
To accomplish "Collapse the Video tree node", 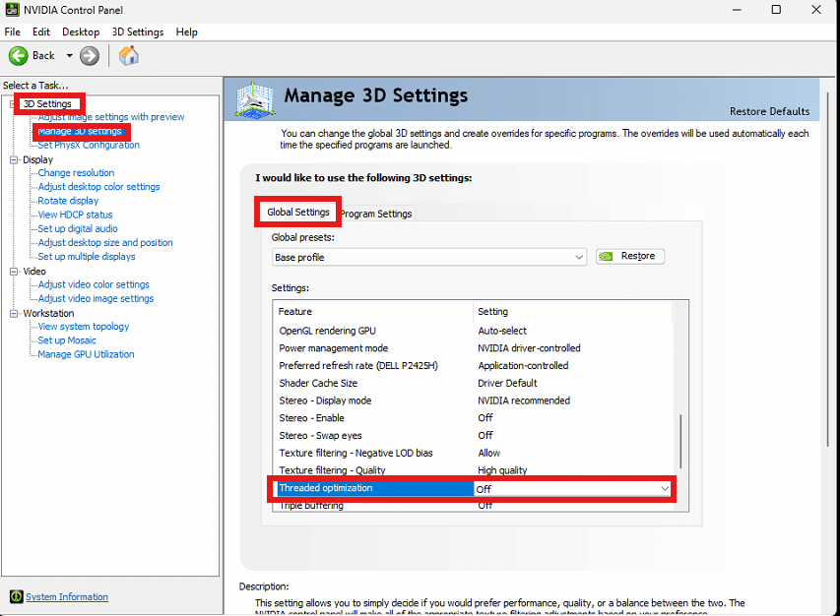I will point(14,272).
